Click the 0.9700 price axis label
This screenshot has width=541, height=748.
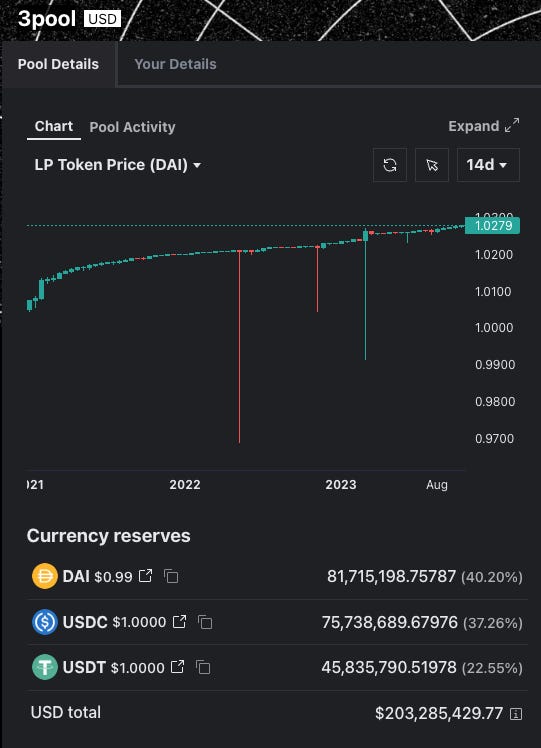click(494, 438)
